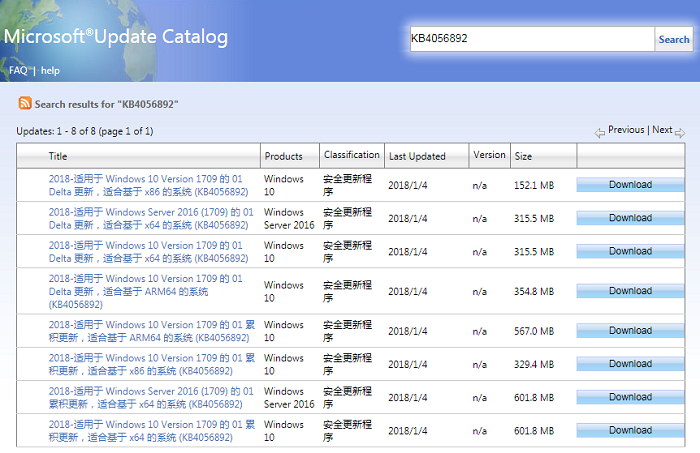Viewport: 700px width, 453px height.
Task: Open Windows 10 x64 Delta update title, 315.5 MB
Action: pos(148,252)
